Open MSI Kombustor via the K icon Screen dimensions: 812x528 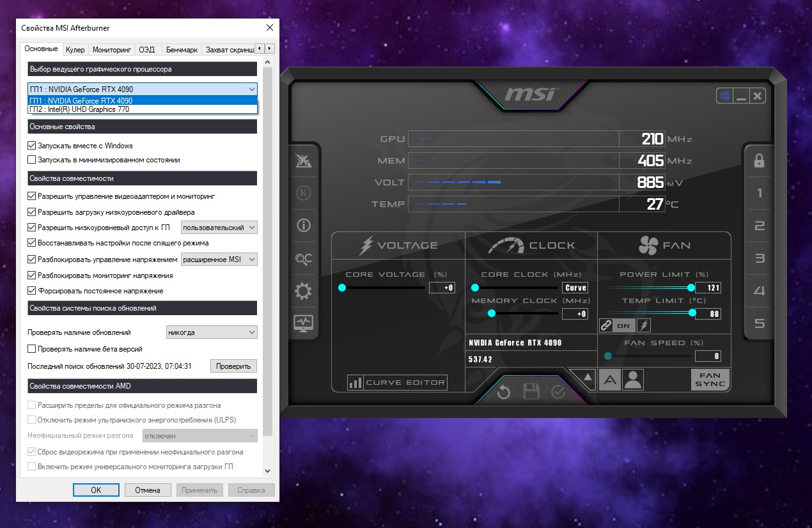tap(304, 193)
